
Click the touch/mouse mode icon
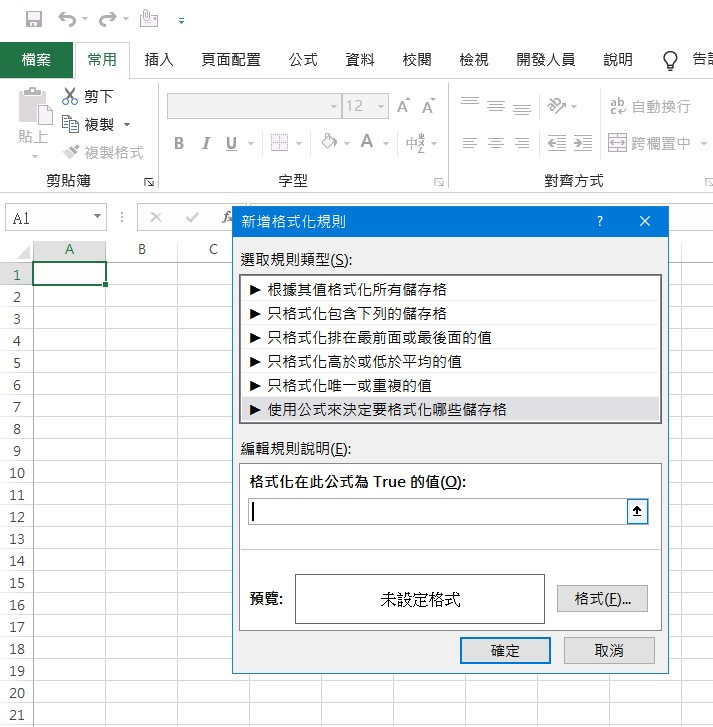[x=149, y=19]
